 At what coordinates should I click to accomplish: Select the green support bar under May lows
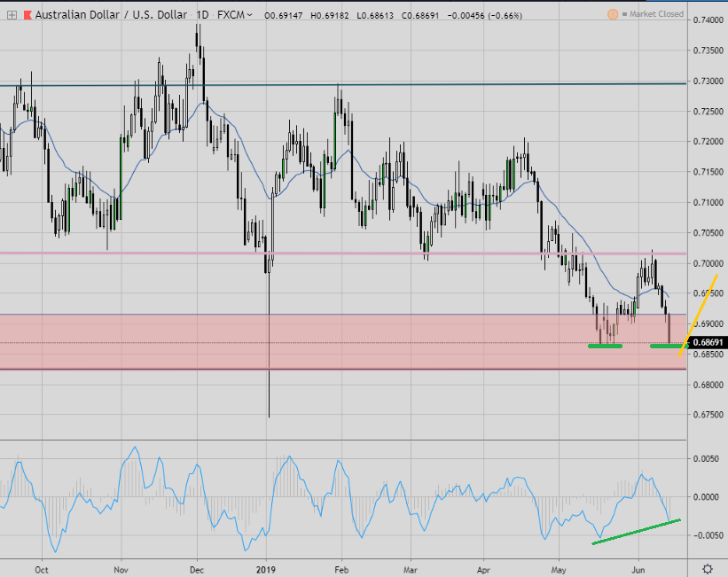pos(605,346)
